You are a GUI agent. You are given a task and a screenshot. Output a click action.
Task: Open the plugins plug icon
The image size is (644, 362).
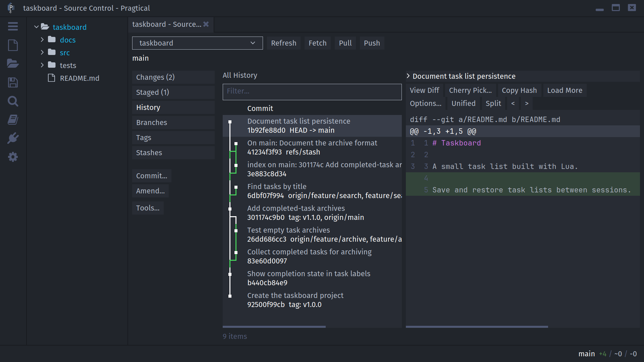[x=13, y=138]
